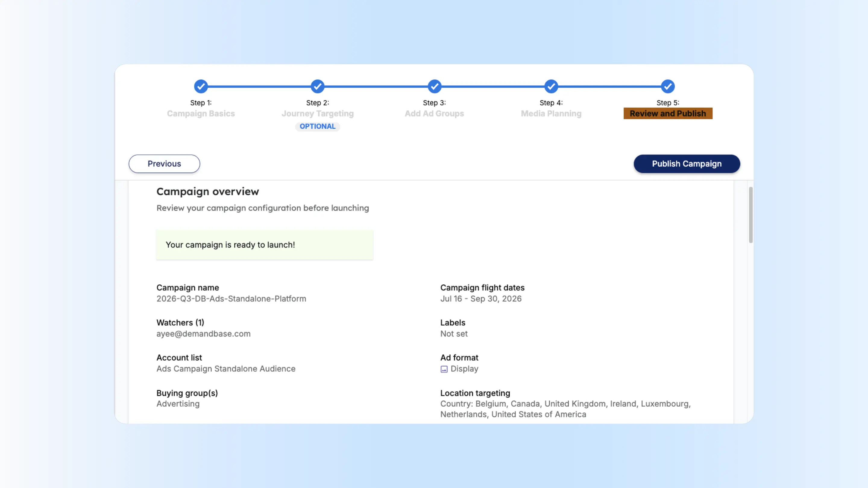868x488 pixels.
Task: Select Review and Publish step
Action: click(x=668, y=114)
